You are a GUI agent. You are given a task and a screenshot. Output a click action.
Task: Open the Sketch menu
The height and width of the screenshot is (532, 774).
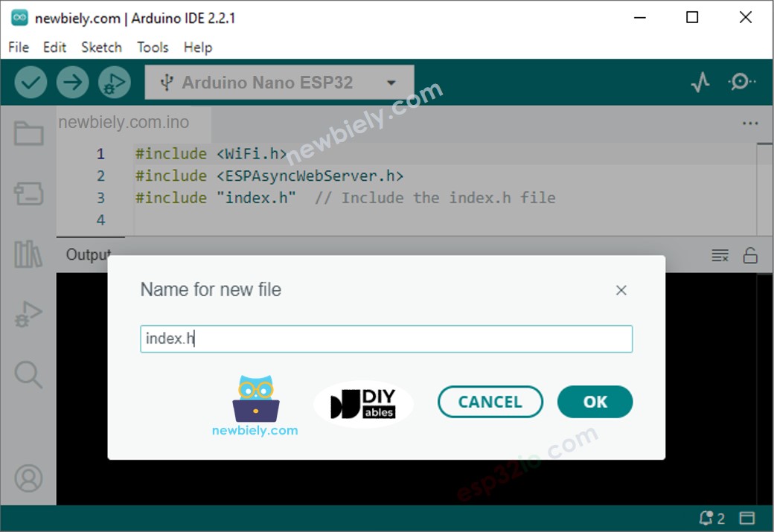tap(101, 47)
